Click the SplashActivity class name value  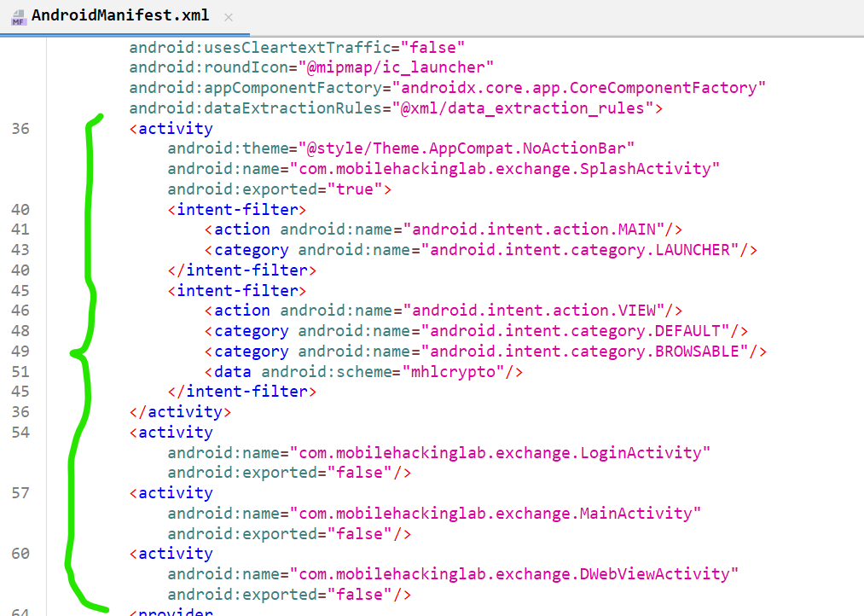505,169
